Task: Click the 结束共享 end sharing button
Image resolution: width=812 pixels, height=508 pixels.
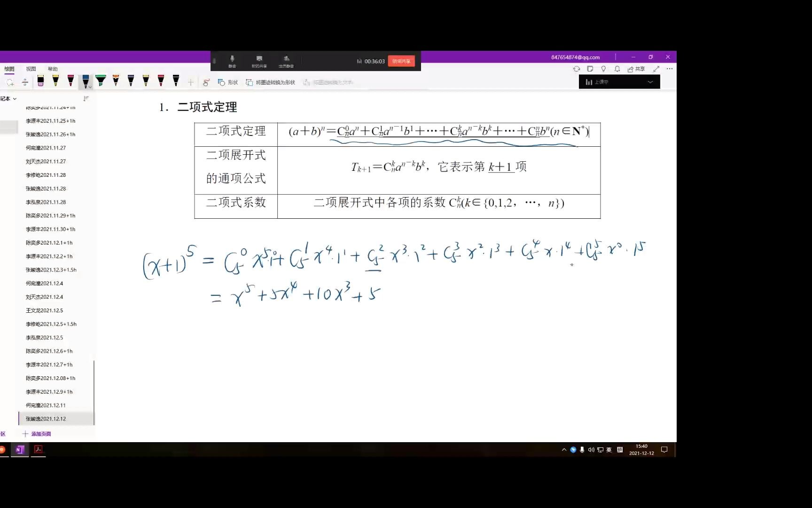Action: coord(401,61)
